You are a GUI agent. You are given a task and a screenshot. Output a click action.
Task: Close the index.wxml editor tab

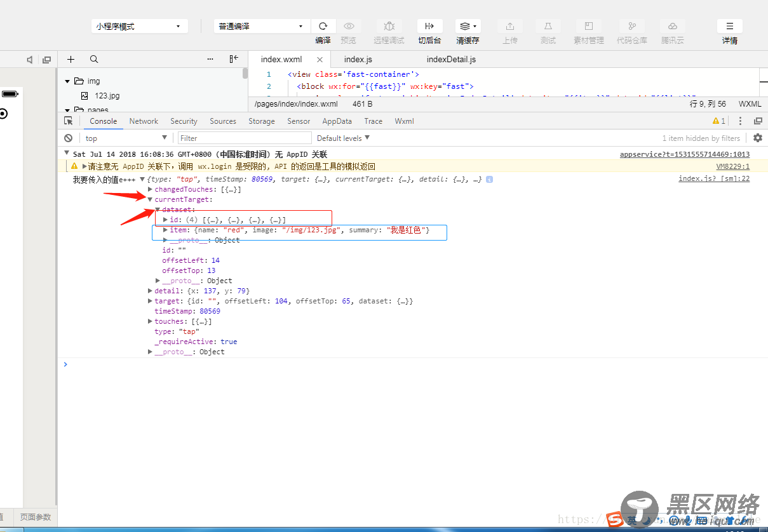pyautogui.click(x=320, y=60)
